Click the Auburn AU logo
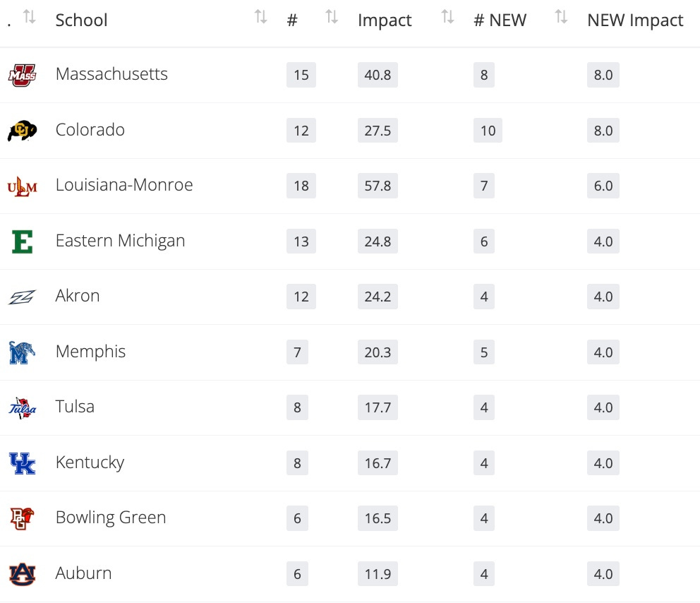This screenshot has height=603, width=700. click(x=22, y=574)
